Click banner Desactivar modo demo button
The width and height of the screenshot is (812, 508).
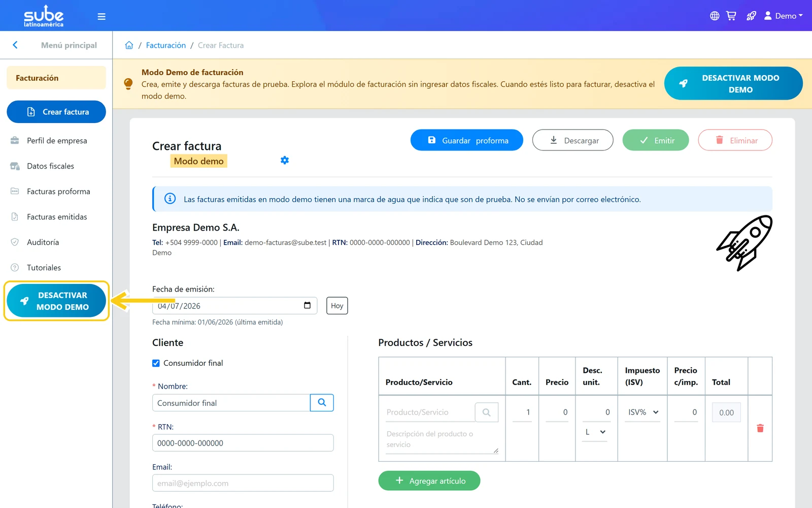[x=733, y=83]
